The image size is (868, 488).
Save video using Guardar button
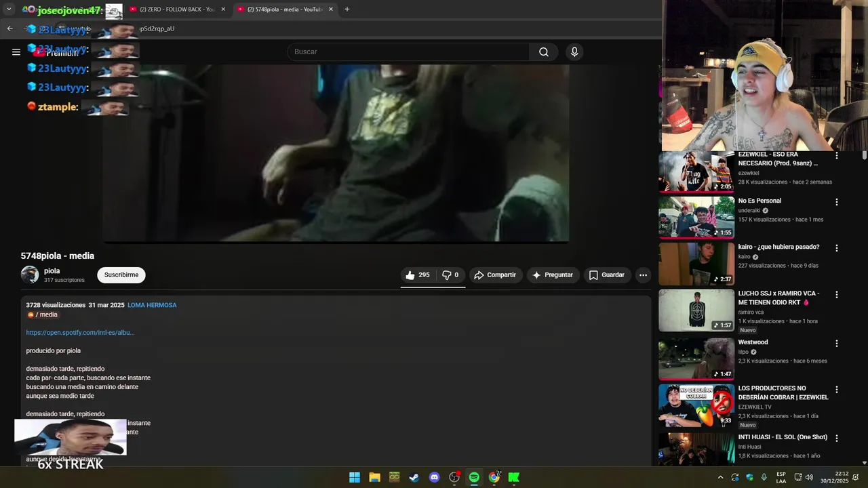[x=607, y=275]
